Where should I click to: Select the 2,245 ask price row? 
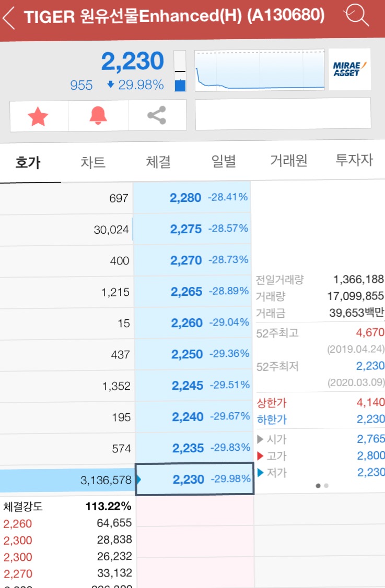pos(193,386)
